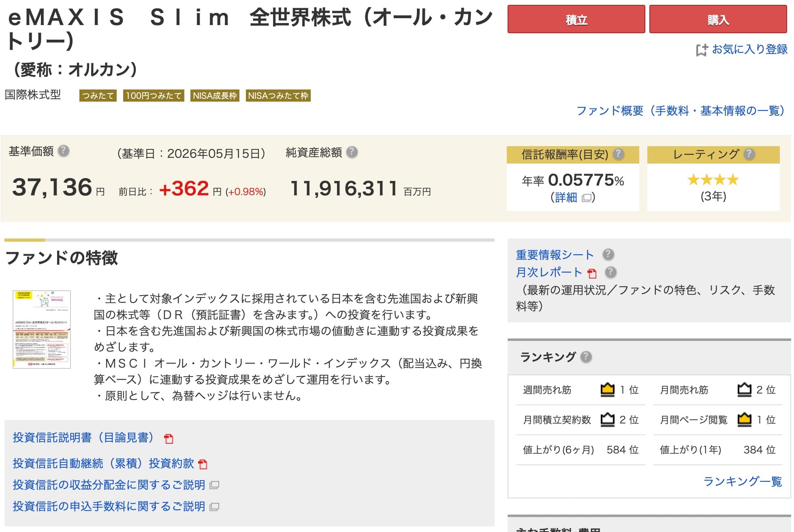
Task: Open 詳細 link under trust fee rate
Action: 566,198
